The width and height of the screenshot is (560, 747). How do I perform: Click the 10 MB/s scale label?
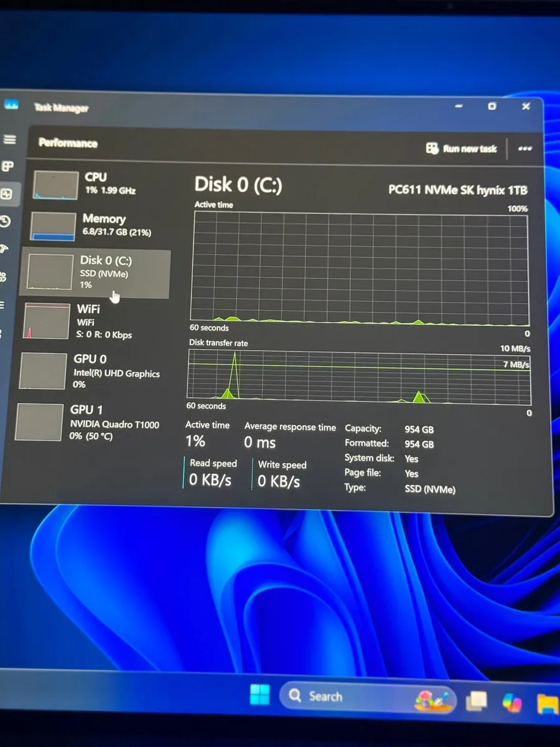515,349
